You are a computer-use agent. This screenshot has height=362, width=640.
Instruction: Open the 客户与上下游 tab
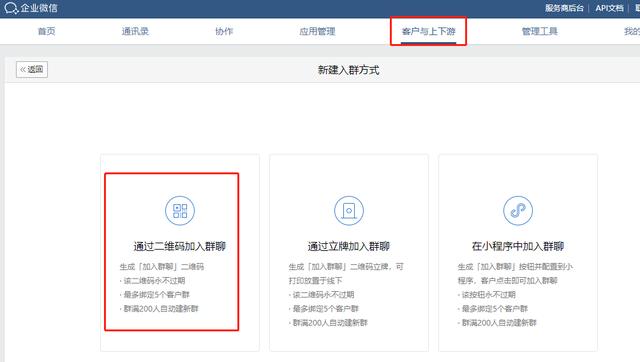tap(428, 31)
